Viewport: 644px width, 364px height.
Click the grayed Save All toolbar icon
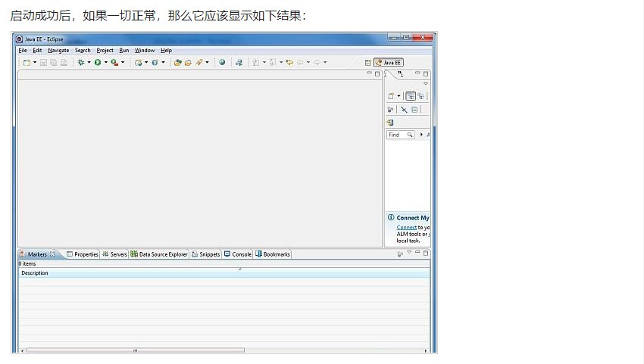[53, 63]
